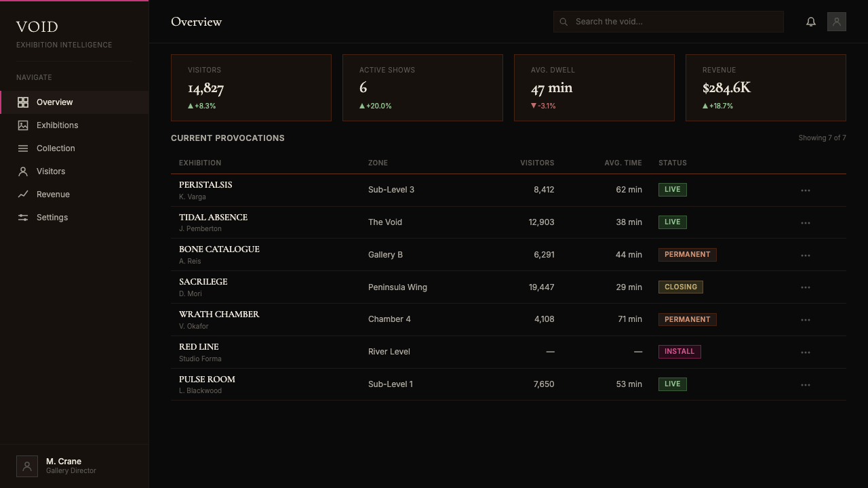The width and height of the screenshot is (868, 488).
Task: Click the INSTALL badge on RED LINE row
Action: click(679, 352)
